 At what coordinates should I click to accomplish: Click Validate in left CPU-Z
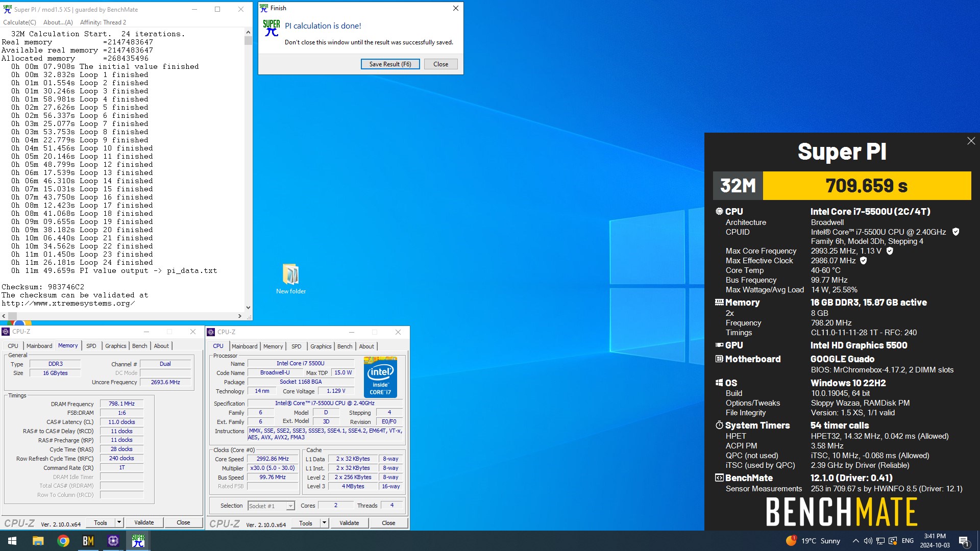click(x=144, y=522)
